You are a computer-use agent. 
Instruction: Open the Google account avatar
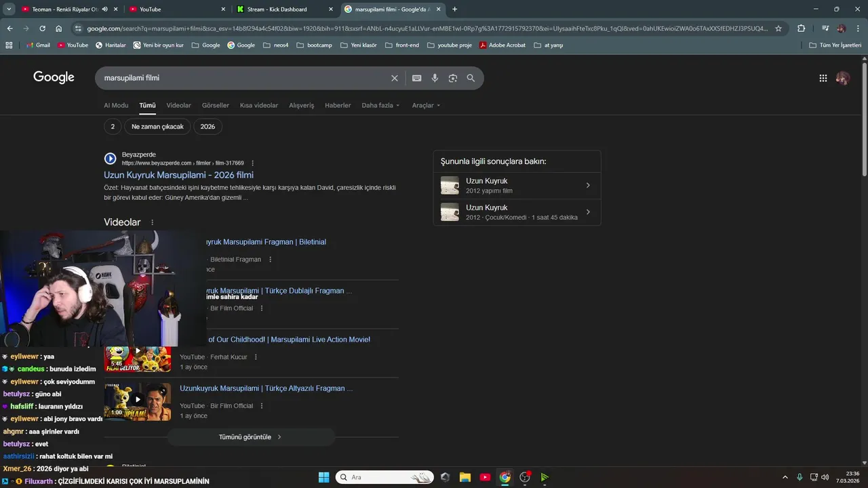[x=843, y=78]
